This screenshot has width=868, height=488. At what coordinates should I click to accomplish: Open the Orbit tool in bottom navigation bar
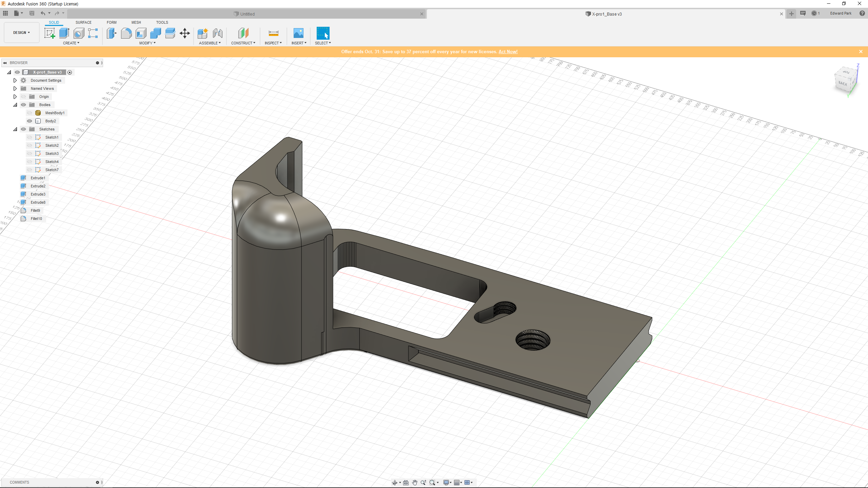pos(395,483)
